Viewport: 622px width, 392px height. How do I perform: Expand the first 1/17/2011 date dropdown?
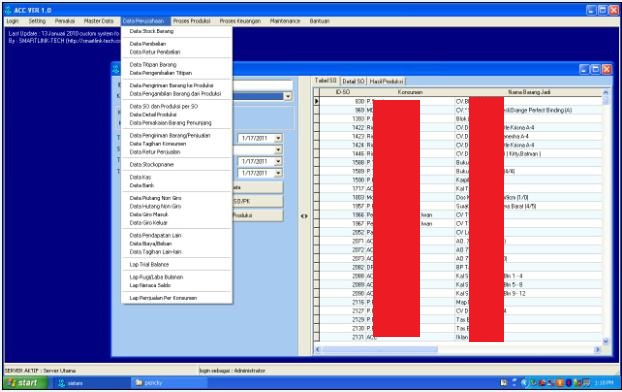[x=278, y=138]
